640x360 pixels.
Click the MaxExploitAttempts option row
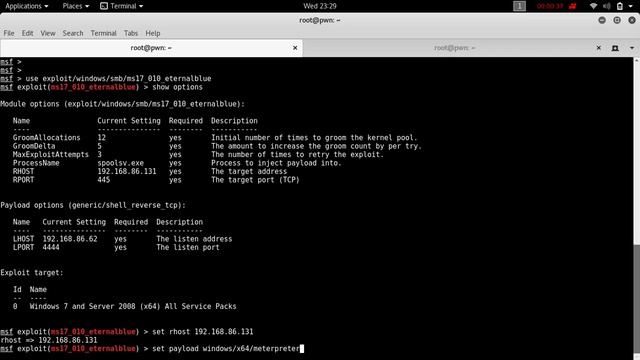point(198,154)
